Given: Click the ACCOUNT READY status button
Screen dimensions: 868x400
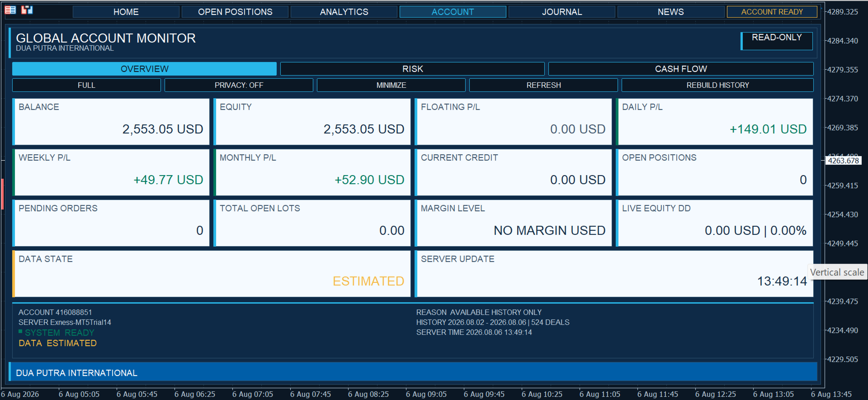Looking at the screenshot, I should point(772,12).
